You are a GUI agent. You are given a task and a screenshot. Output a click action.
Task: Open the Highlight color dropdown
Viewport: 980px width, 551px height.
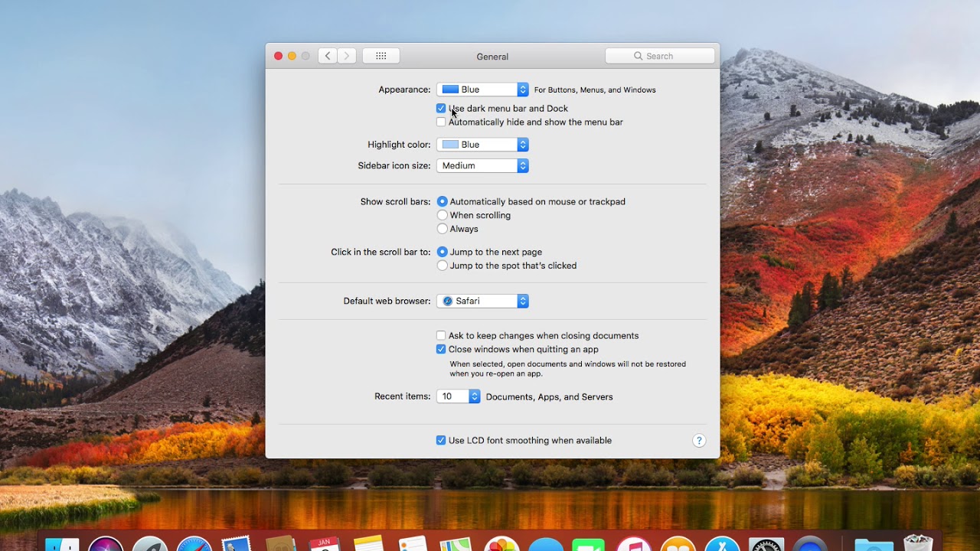coord(482,145)
